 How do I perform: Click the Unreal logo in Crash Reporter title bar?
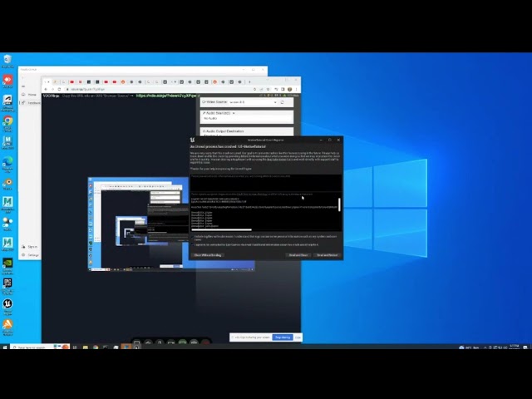(x=192, y=140)
